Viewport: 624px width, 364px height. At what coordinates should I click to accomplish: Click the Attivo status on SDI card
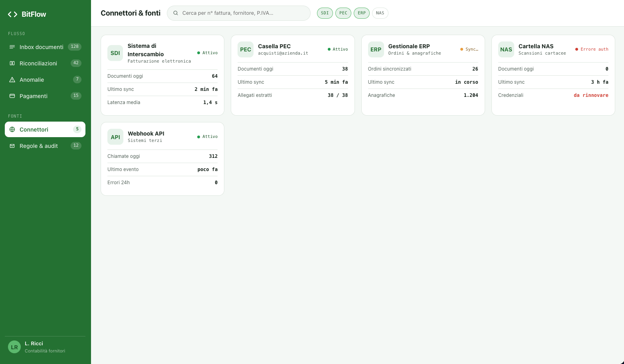(207, 53)
